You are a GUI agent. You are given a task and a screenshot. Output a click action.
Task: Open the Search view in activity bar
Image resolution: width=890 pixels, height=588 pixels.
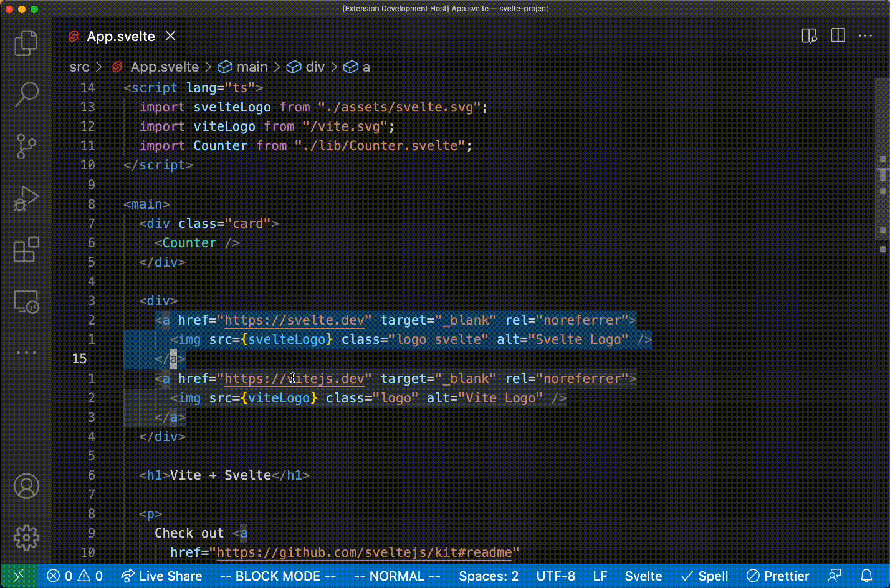(26, 95)
